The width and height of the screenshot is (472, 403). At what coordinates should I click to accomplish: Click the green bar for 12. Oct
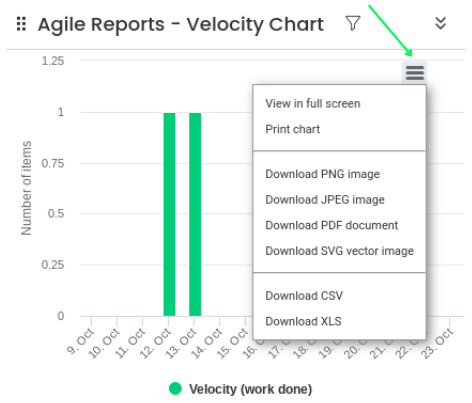click(169, 214)
